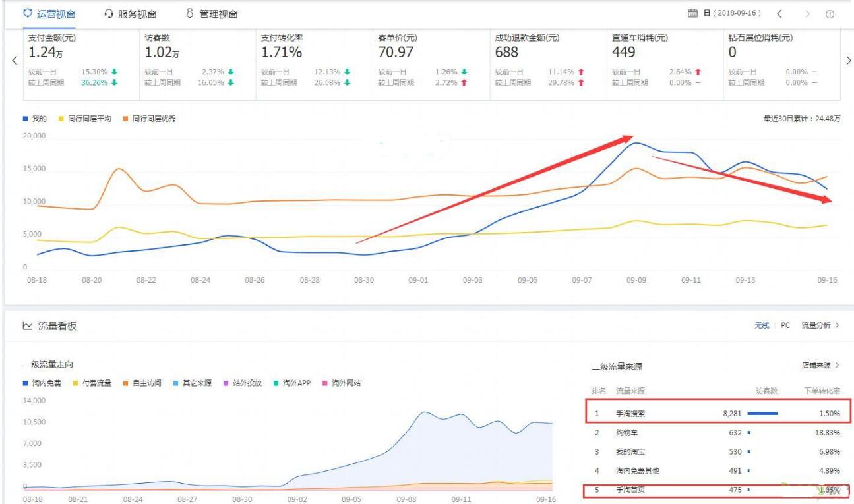
Task: Toggle the 站外投放 legend series
Action: (x=242, y=383)
